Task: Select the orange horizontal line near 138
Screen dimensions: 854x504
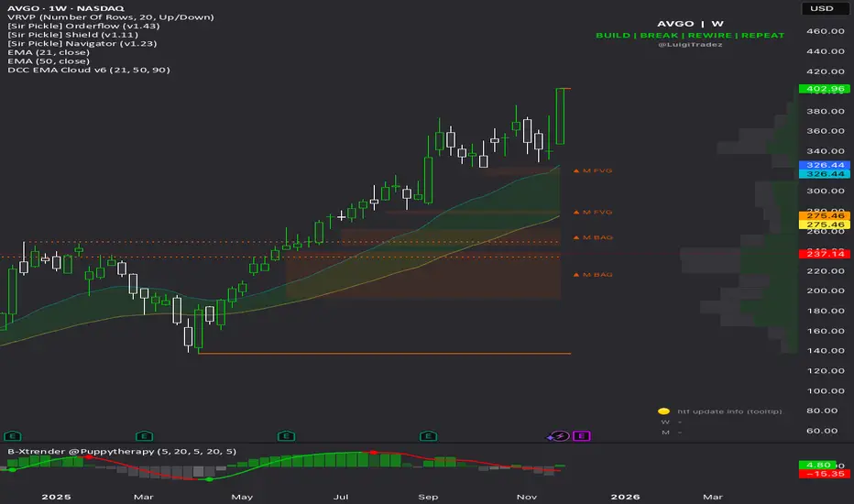Action: [x=385, y=354]
